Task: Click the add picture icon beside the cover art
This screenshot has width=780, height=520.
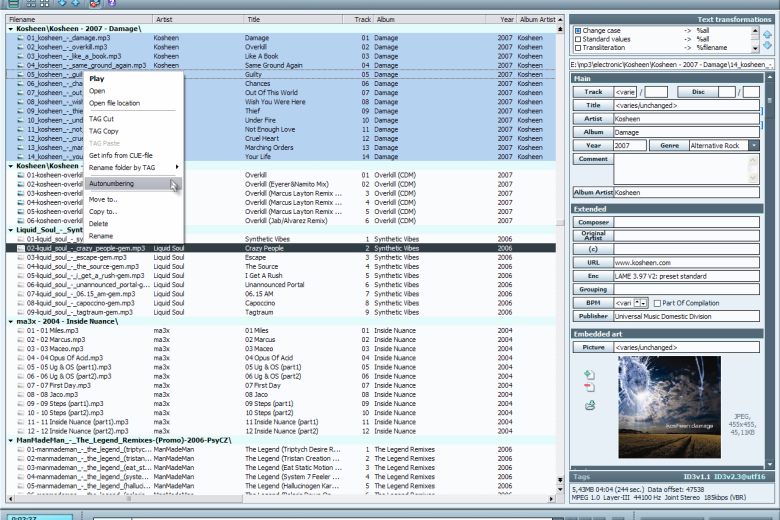Action: point(589,375)
